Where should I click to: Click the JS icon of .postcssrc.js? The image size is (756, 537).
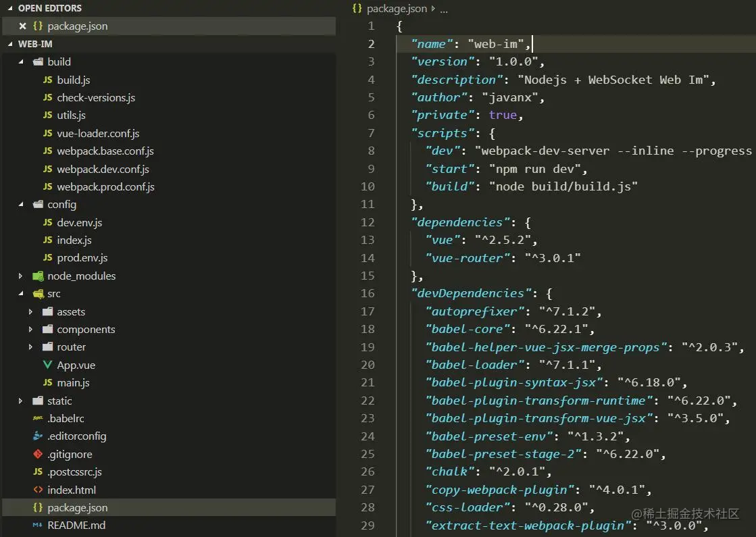point(38,472)
